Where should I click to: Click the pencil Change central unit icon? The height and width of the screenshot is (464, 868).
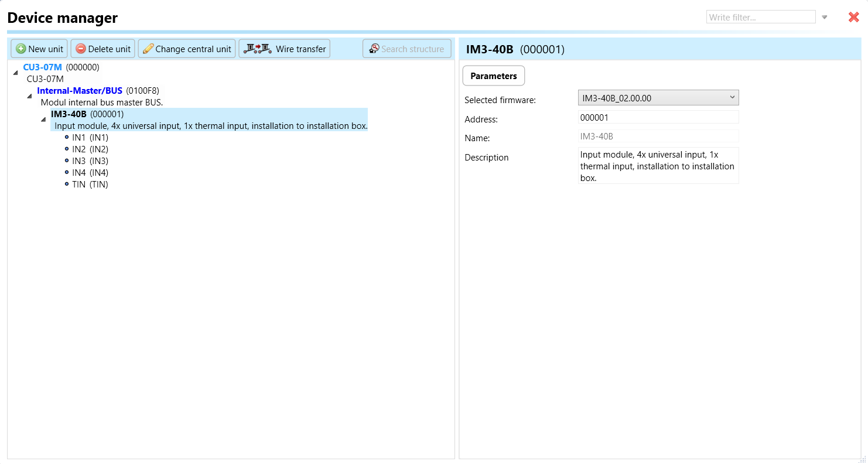pyautogui.click(x=148, y=49)
